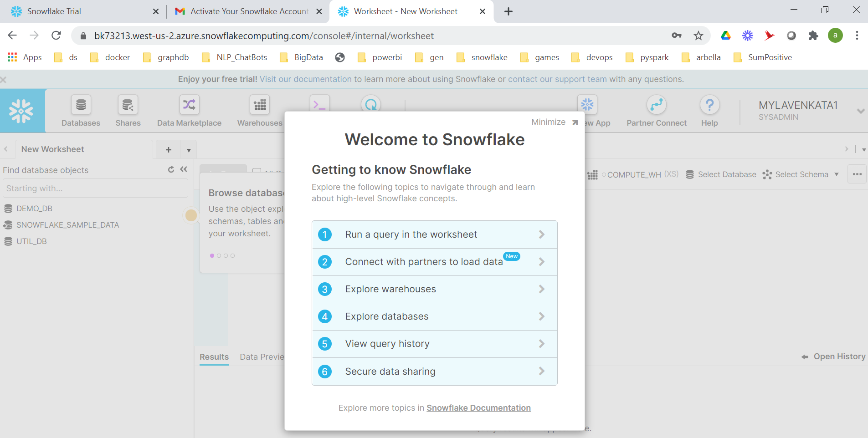Open the Data Marketplace
Viewport: 868px width, 438px height.
[189, 111]
